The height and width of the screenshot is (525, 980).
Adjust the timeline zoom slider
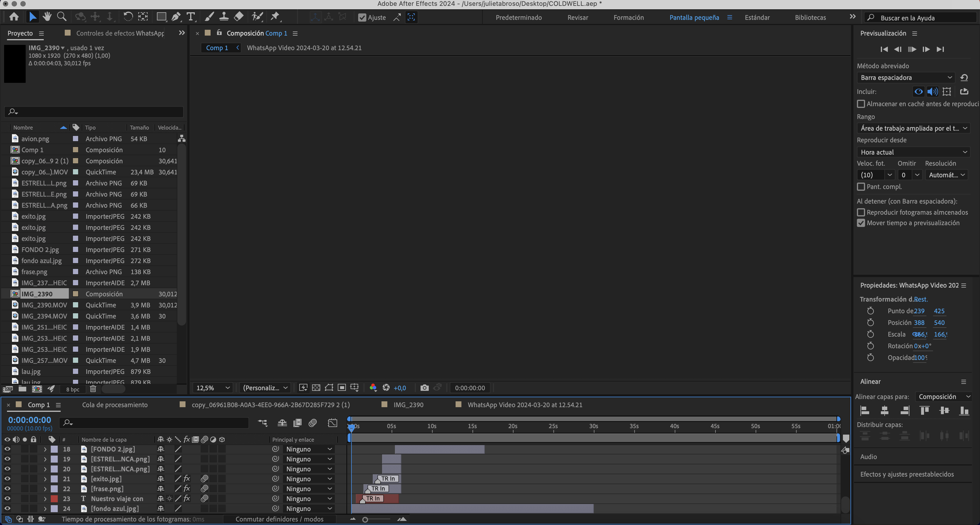[365, 519]
